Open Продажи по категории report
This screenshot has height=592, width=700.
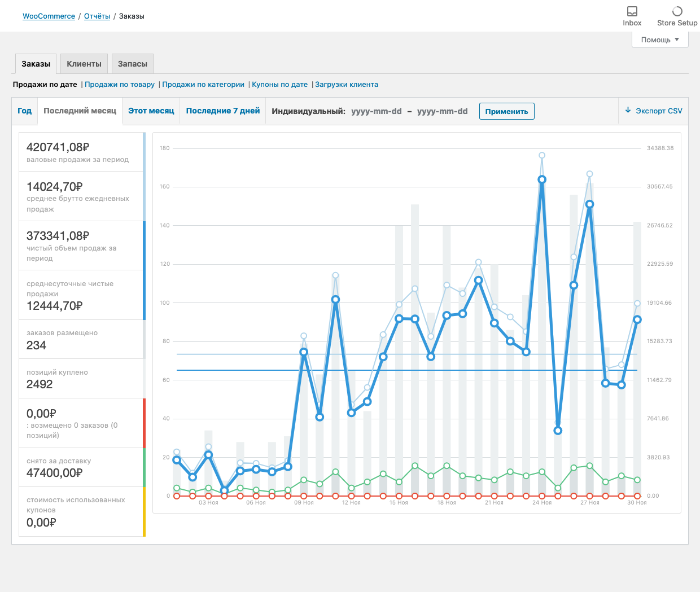click(x=203, y=85)
